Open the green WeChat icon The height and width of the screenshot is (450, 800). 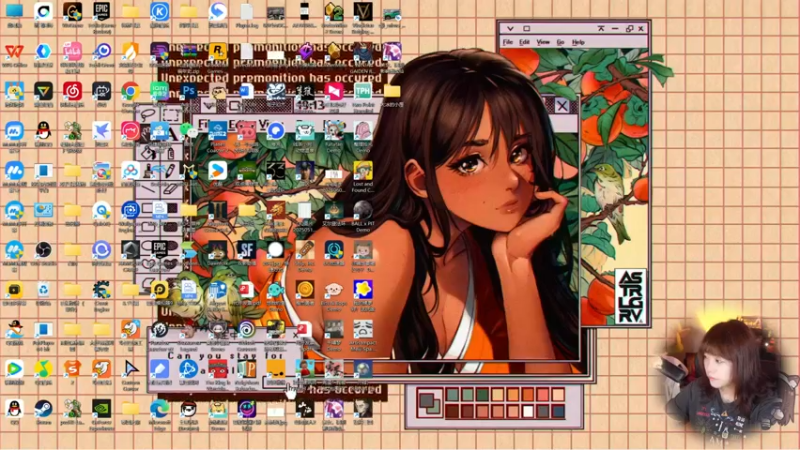click(189, 131)
